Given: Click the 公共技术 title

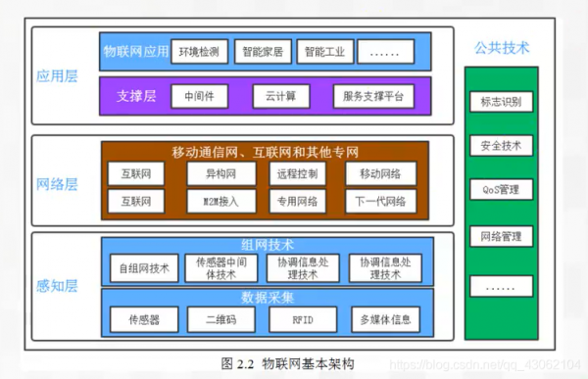Looking at the screenshot, I should coord(502,48).
